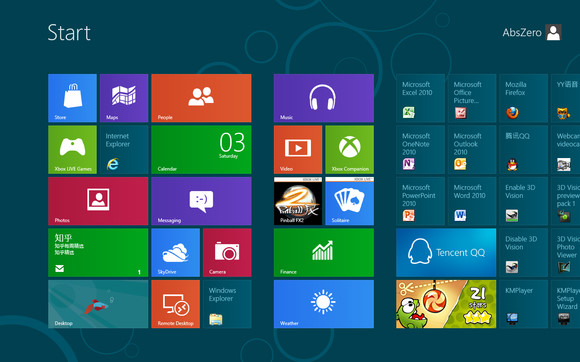Screen dimensions: 580x362
Task: Click the user account avatar picture
Action: (x=553, y=33)
